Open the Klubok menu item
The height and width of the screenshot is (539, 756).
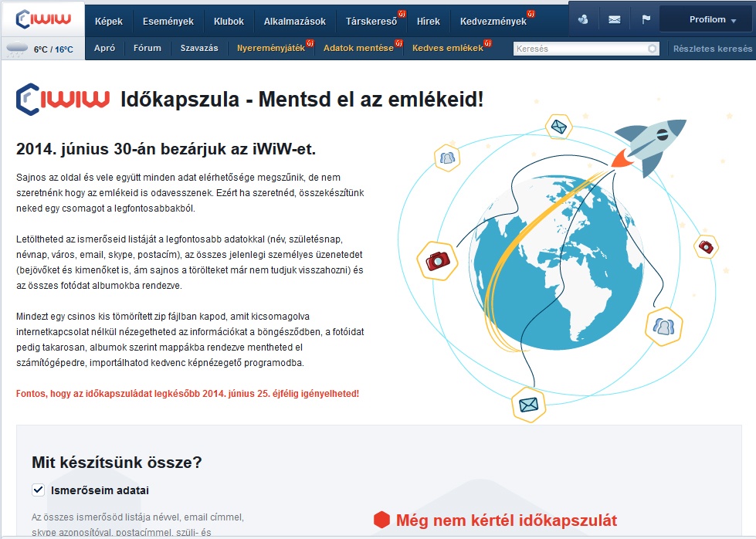pyautogui.click(x=229, y=21)
